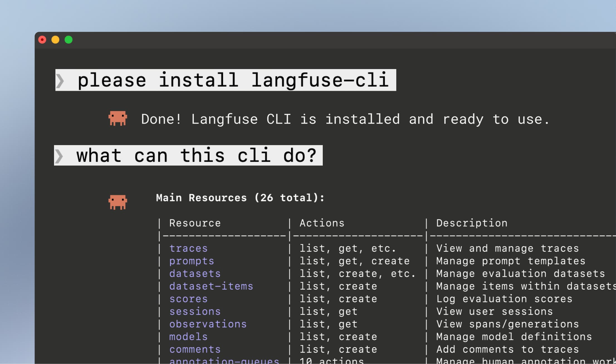
Task: Click the description 'View user sessions'
Action: (495, 312)
